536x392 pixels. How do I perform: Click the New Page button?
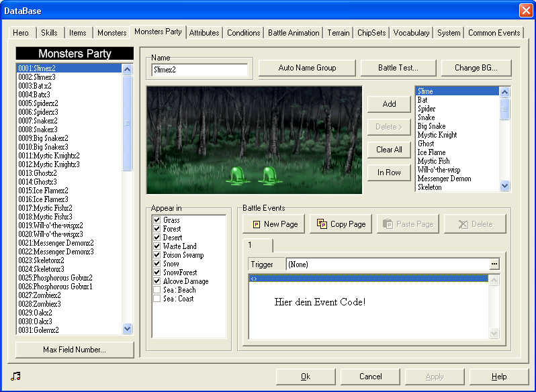pos(273,224)
